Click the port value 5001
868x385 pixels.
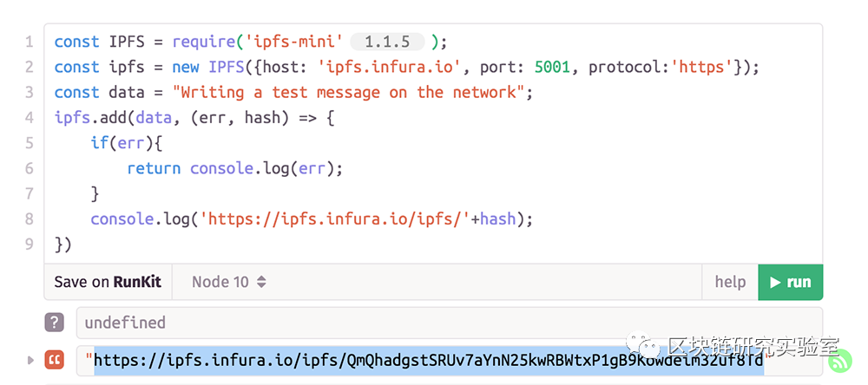point(553,67)
